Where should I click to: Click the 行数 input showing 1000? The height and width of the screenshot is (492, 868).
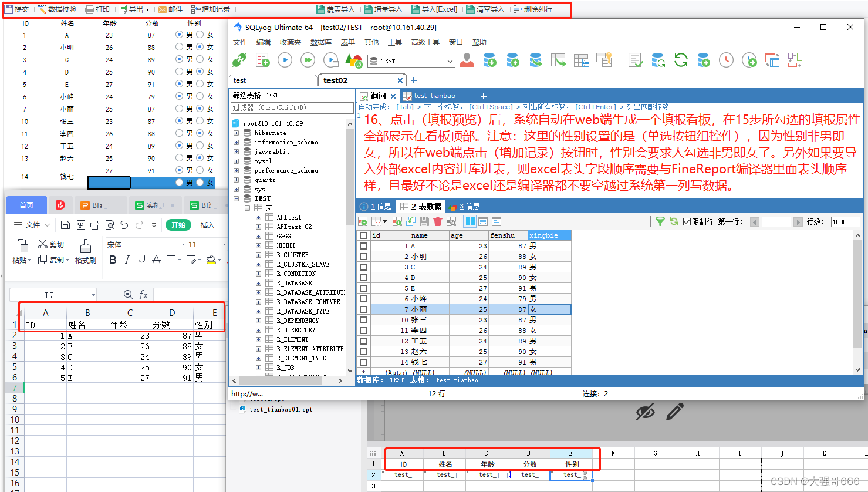845,222
